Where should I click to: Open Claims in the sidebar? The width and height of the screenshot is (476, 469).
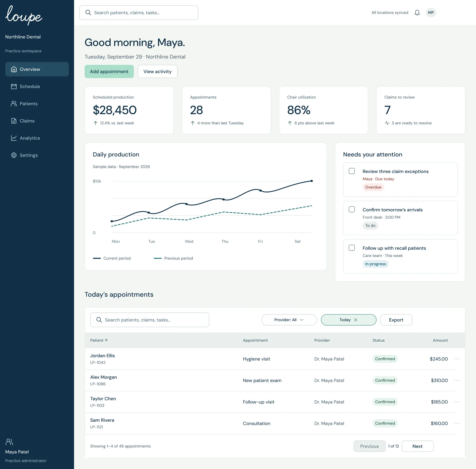pyautogui.click(x=37, y=121)
